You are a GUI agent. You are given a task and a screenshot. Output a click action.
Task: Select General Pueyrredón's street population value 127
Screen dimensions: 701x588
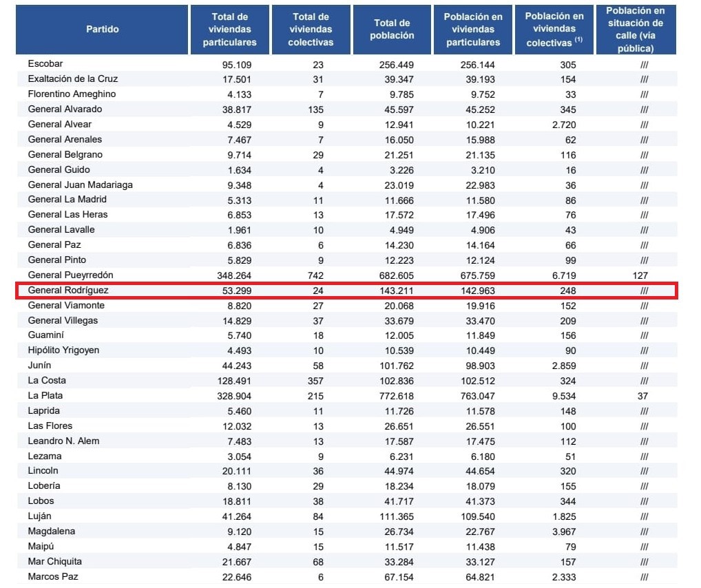click(640, 275)
